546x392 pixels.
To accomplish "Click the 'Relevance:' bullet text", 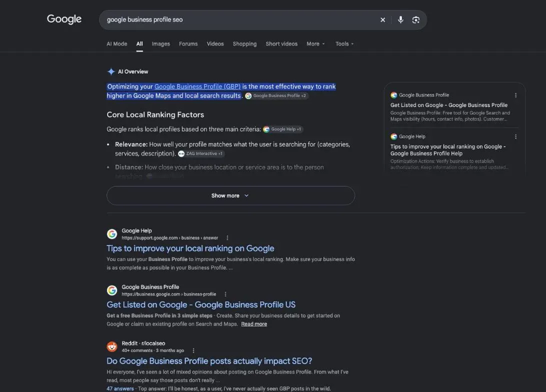I will (x=131, y=144).
